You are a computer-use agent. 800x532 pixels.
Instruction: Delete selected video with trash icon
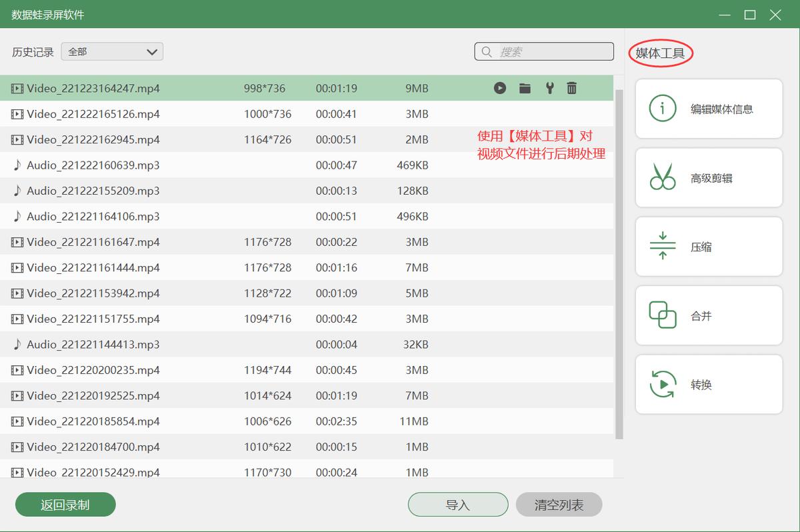pos(572,88)
